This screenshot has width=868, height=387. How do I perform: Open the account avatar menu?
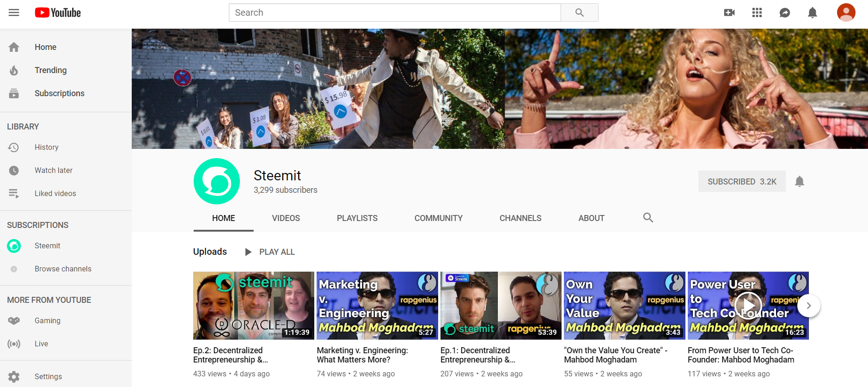[846, 12]
